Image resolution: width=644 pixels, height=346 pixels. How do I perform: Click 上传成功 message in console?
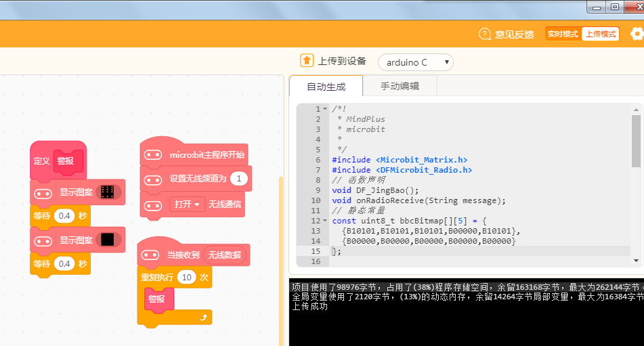309,306
